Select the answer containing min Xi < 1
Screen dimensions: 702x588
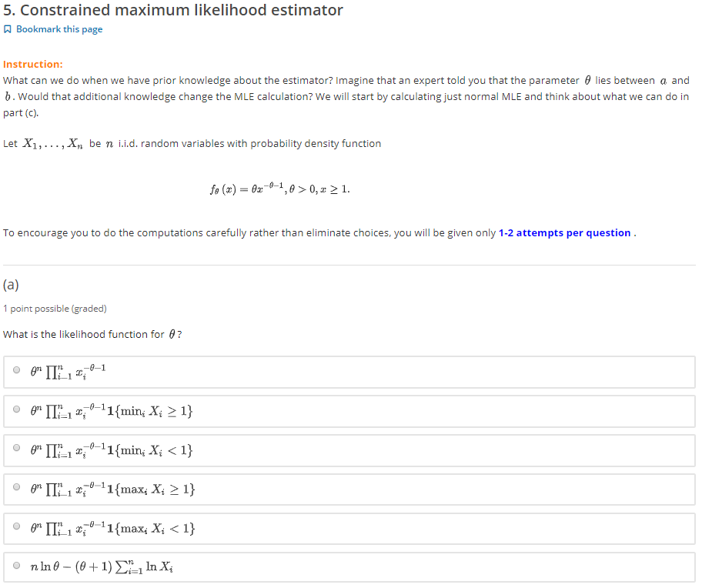click(x=16, y=449)
